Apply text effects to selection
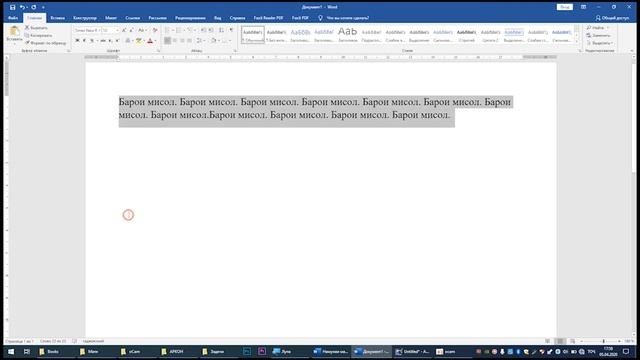 pyautogui.click(x=128, y=40)
